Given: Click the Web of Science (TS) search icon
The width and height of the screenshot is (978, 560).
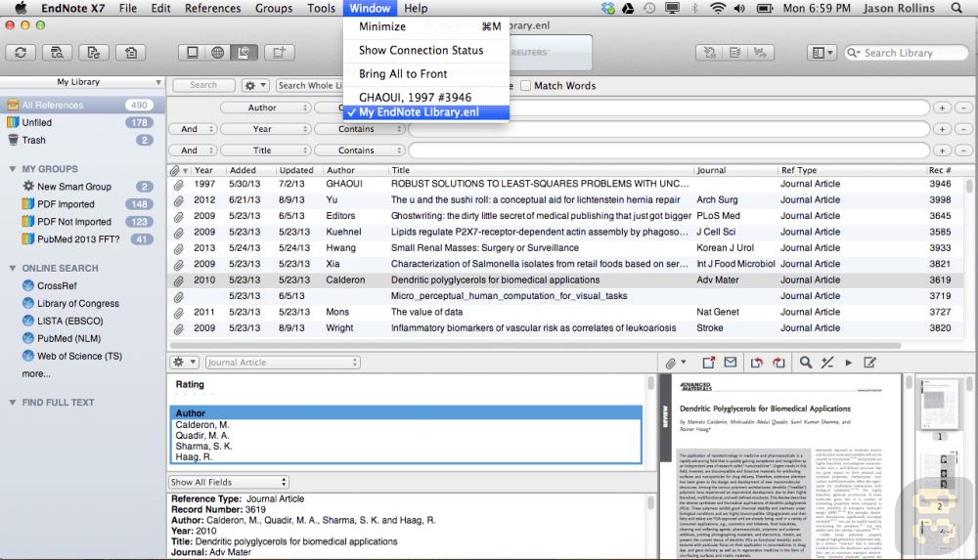Looking at the screenshot, I should (28, 357).
